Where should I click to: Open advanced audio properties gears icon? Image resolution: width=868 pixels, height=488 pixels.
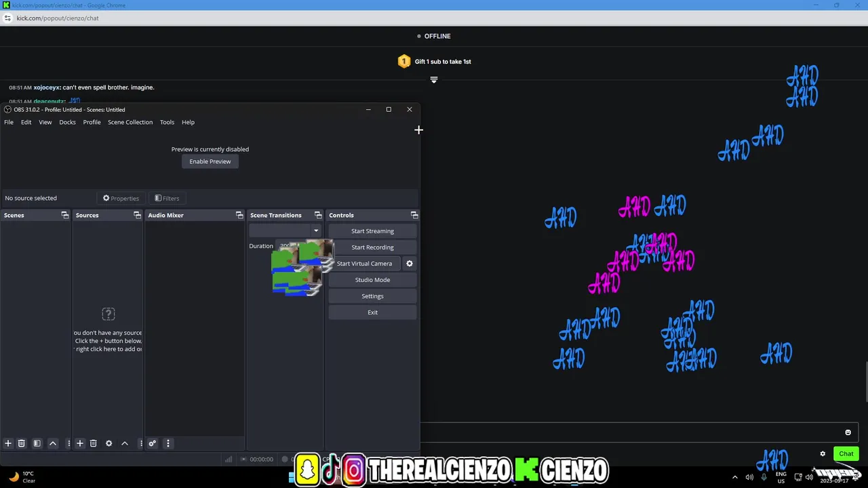(153, 443)
